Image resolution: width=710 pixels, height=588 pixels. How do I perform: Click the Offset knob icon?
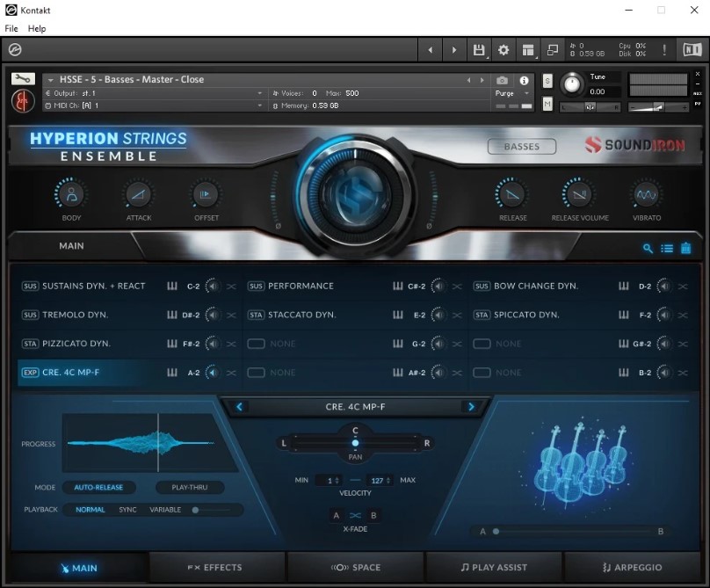pos(206,194)
